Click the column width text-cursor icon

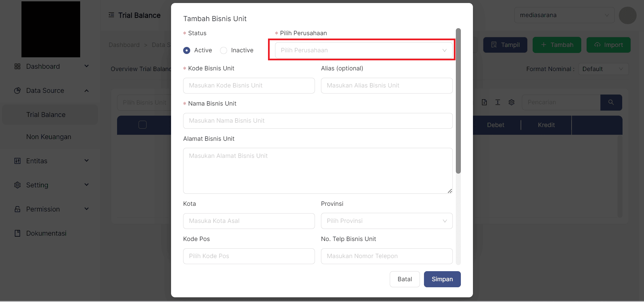click(x=498, y=102)
